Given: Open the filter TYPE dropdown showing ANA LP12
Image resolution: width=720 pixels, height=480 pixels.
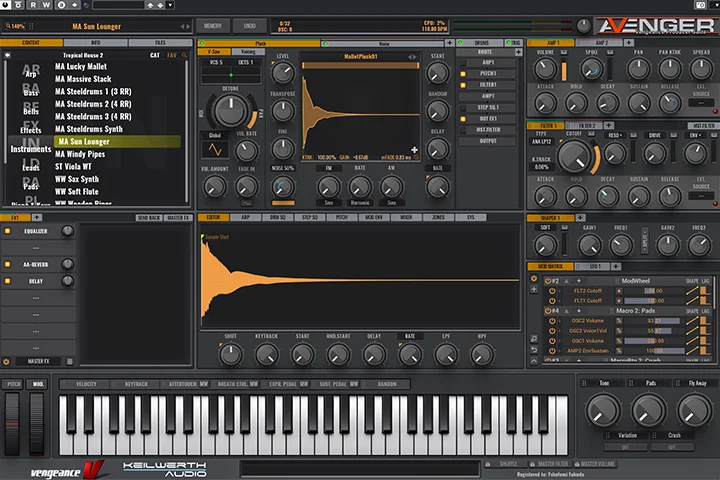Looking at the screenshot, I should pyautogui.click(x=541, y=142).
